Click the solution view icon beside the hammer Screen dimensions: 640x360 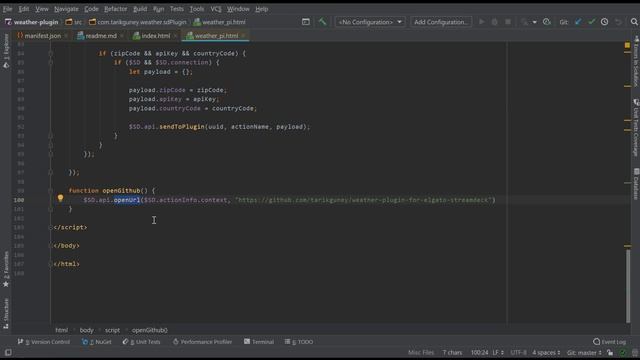(306, 22)
